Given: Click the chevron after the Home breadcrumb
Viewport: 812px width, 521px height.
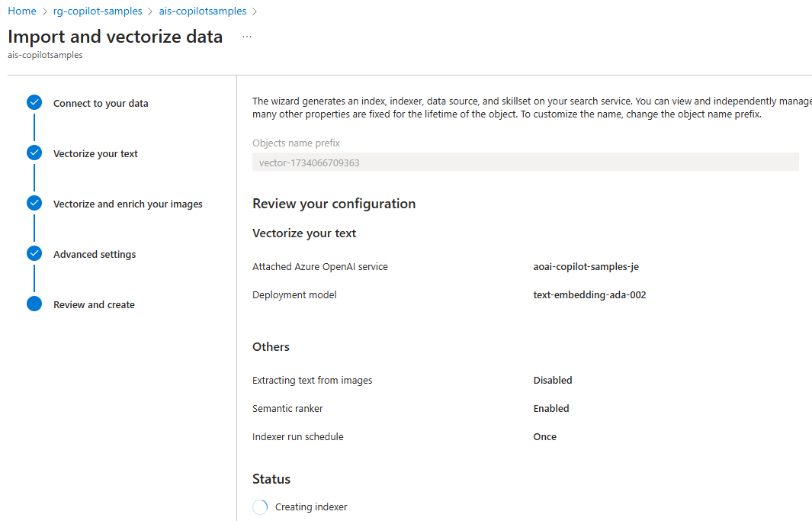Looking at the screenshot, I should (x=45, y=11).
